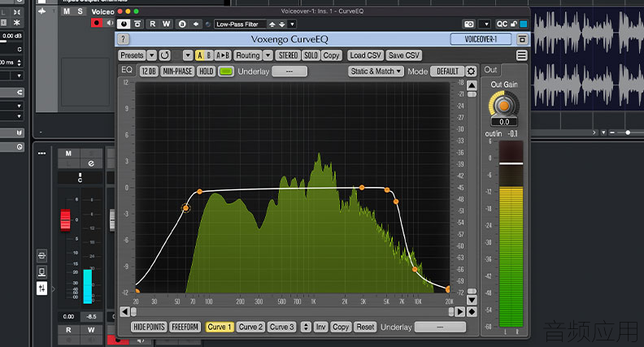644x347 pixels.
Task: Click the Out Gain knob
Action: [x=503, y=106]
